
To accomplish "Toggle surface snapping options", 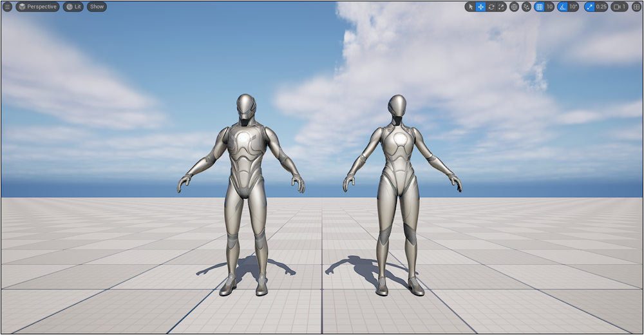I will click(x=526, y=6).
